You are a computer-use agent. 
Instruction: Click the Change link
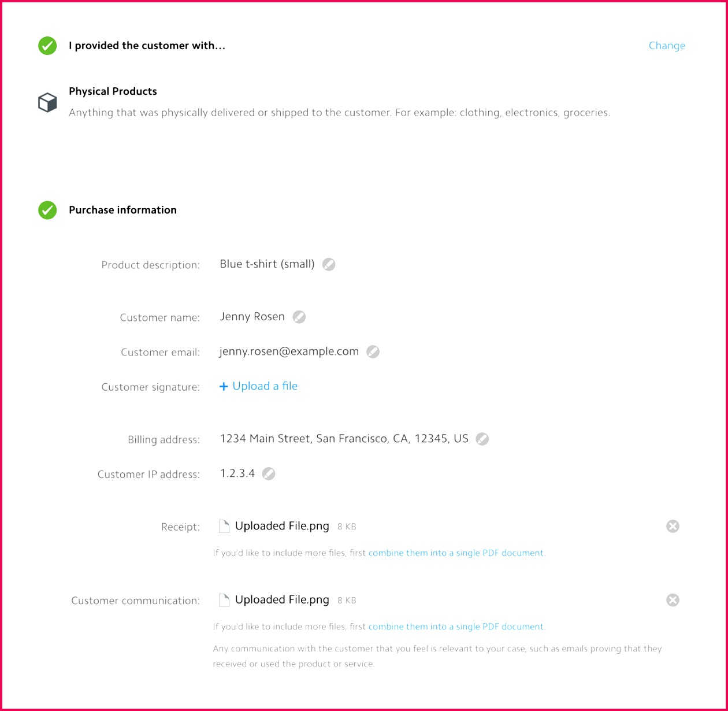[667, 46]
